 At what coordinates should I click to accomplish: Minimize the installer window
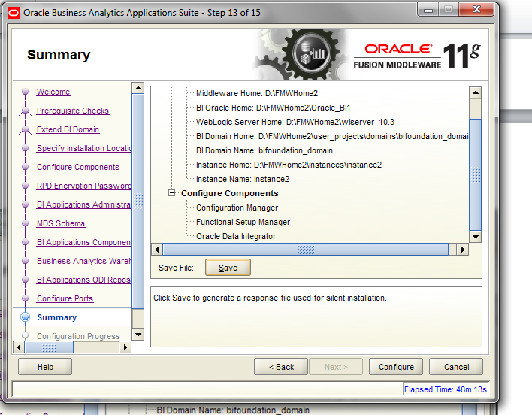point(428,10)
